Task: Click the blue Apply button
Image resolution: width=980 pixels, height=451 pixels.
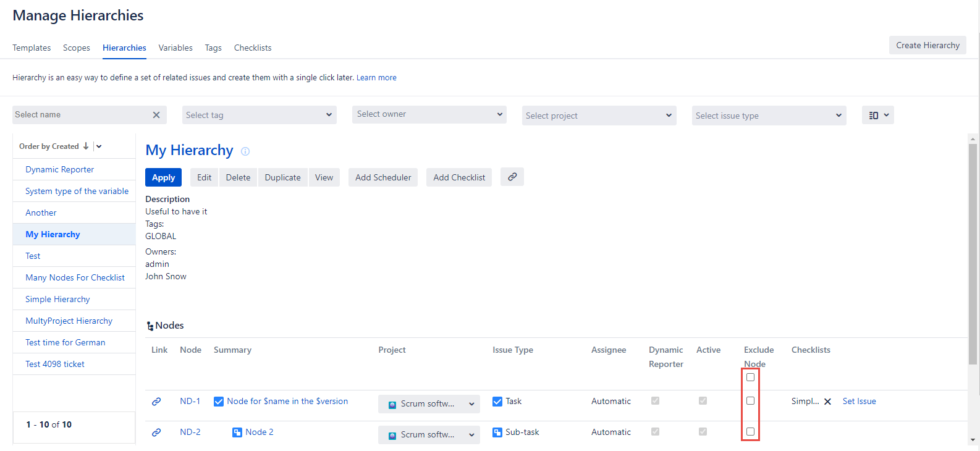Action: (x=163, y=177)
